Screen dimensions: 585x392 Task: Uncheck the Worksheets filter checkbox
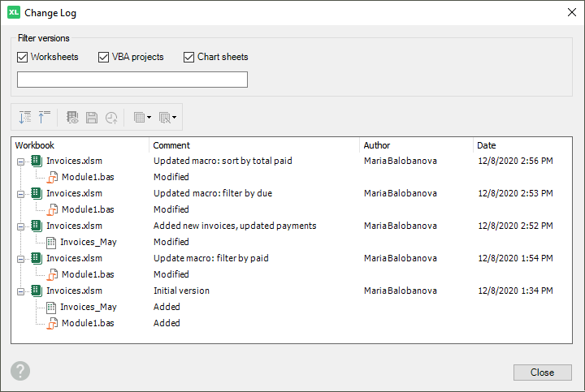pyautogui.click(x=23, y=57)
